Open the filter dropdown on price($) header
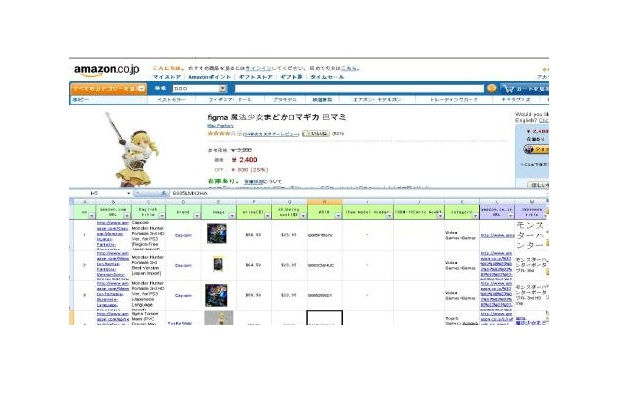Viewport: 623px width, 405px height. [267, 216]
